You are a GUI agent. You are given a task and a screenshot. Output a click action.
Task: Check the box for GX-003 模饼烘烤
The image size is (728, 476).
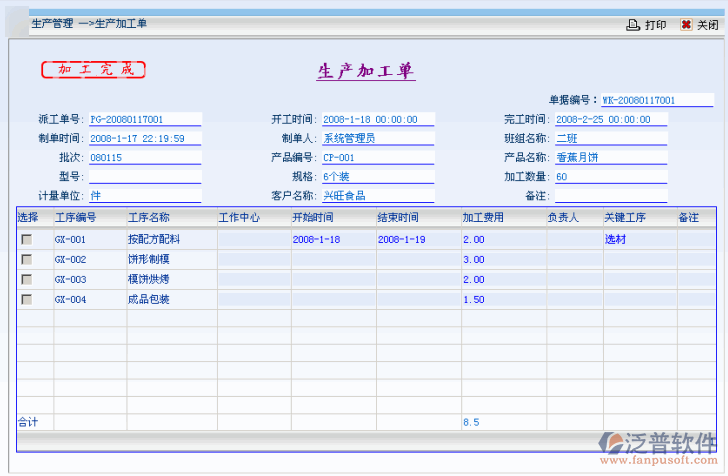tap(27, 280)
